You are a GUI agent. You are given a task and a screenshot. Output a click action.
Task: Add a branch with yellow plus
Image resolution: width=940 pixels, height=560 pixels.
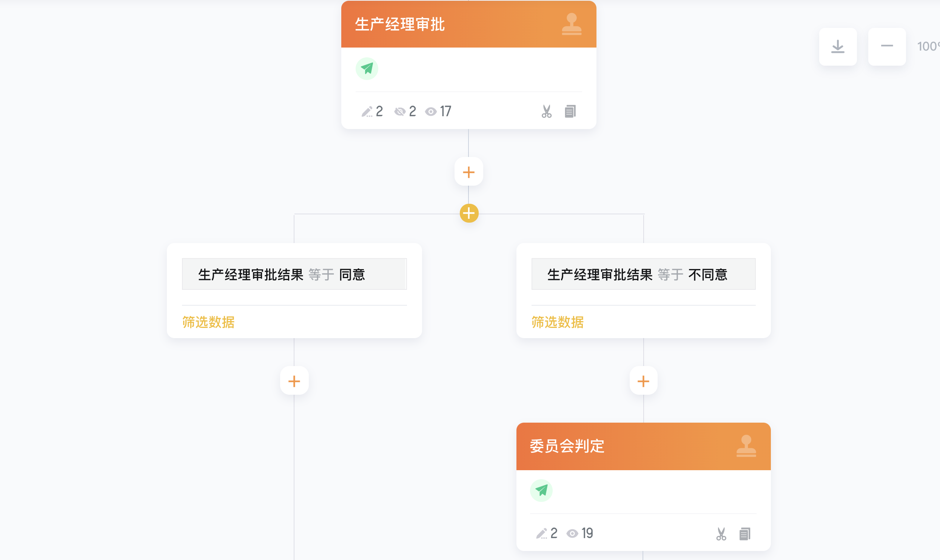469,213
